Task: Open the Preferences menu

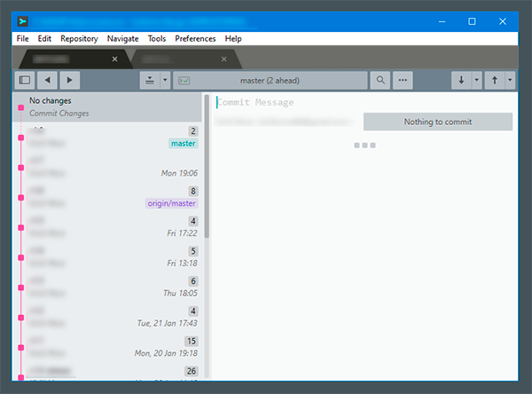Action: coord(195,39)
